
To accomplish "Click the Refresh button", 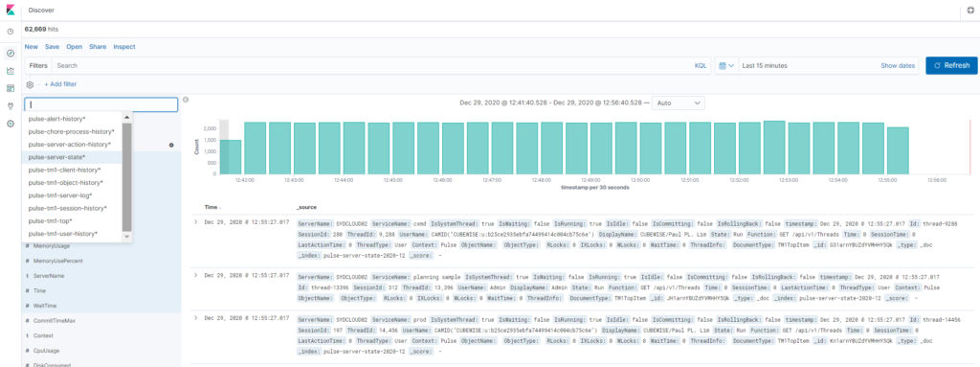I will [951, 65].
